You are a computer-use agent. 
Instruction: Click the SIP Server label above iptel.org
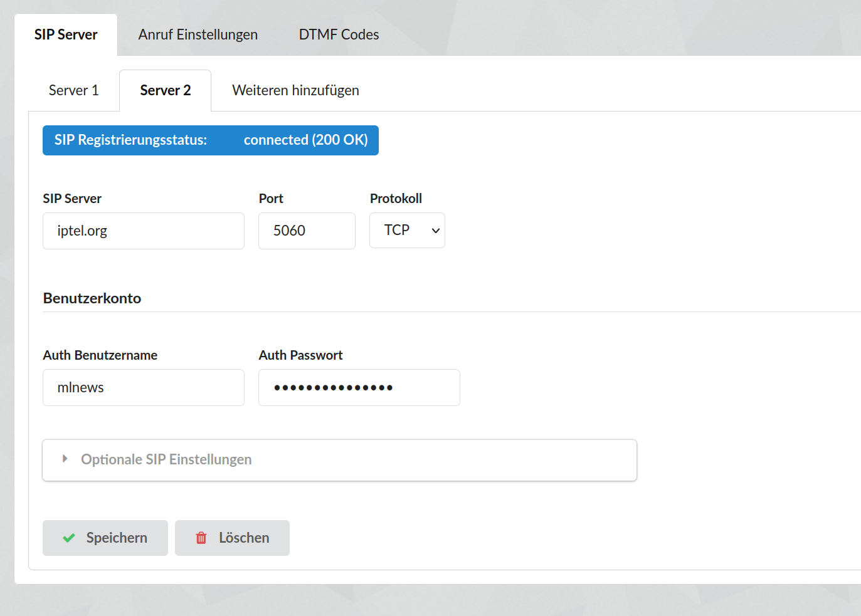click(72, 199)
